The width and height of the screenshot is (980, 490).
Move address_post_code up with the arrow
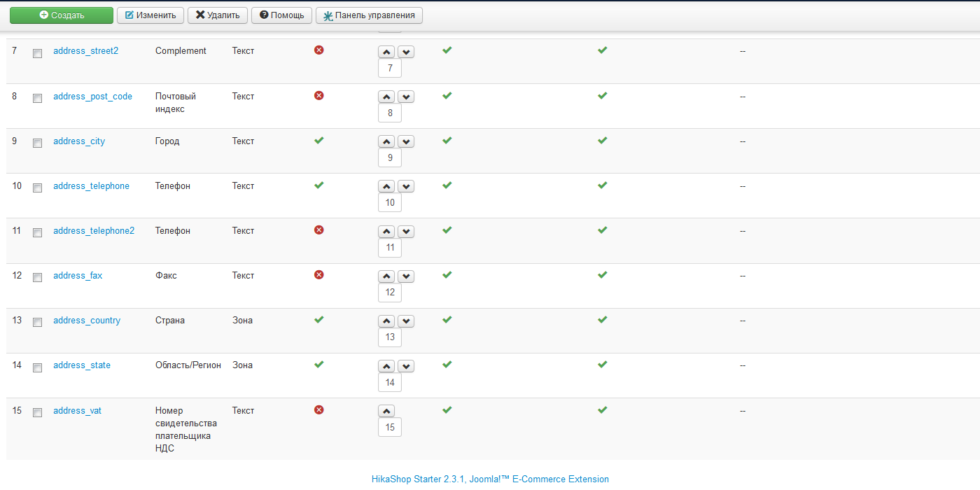(386, 97)
